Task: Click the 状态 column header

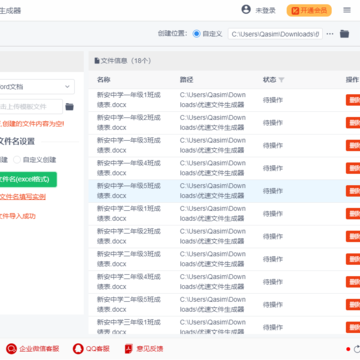Action: point(269,80)
